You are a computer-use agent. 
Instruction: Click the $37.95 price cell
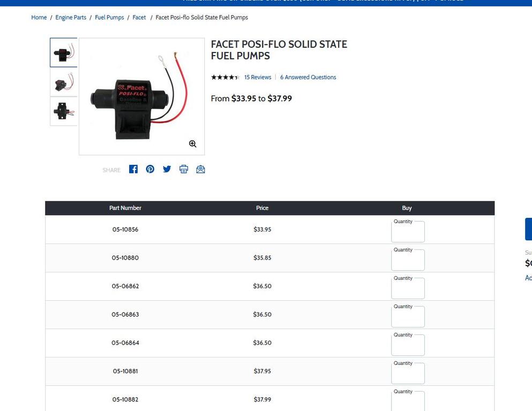263,371
